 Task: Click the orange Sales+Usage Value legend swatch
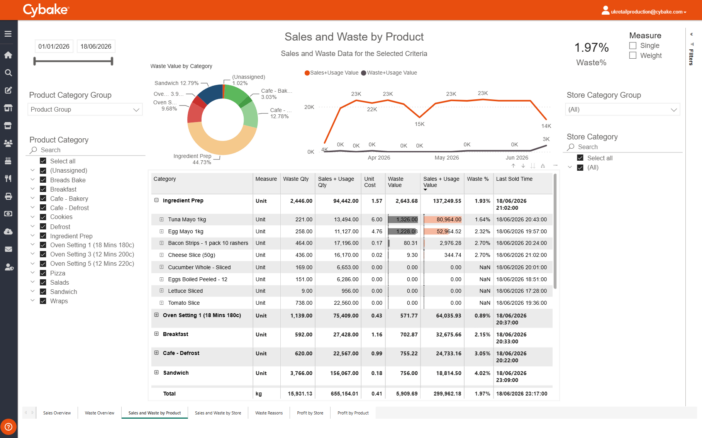(307, 73)
